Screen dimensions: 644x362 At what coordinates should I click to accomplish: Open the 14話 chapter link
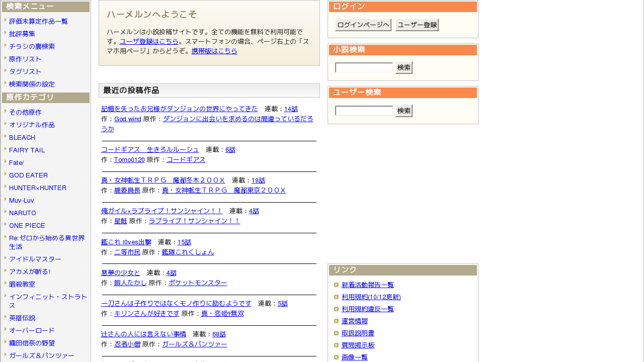(x=291, y=109)
